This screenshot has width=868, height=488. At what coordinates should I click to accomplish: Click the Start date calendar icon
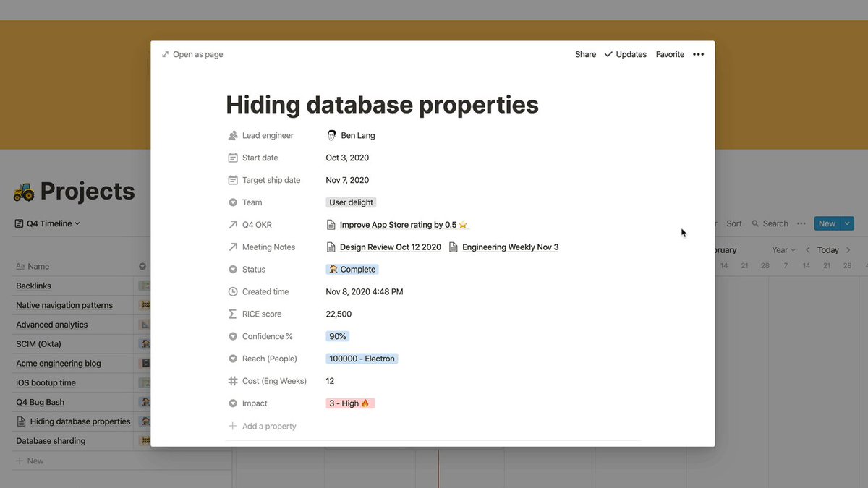233,158
